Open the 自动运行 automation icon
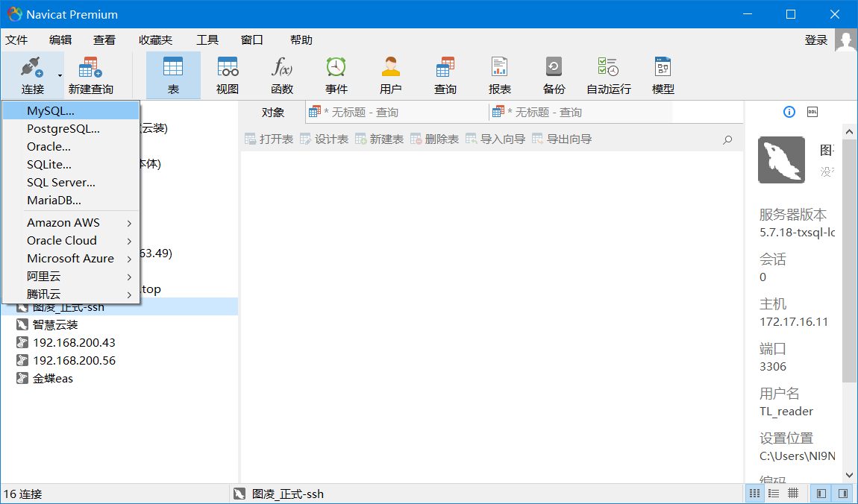The width and height of the screenshot is (858, 504). [608, 75]
